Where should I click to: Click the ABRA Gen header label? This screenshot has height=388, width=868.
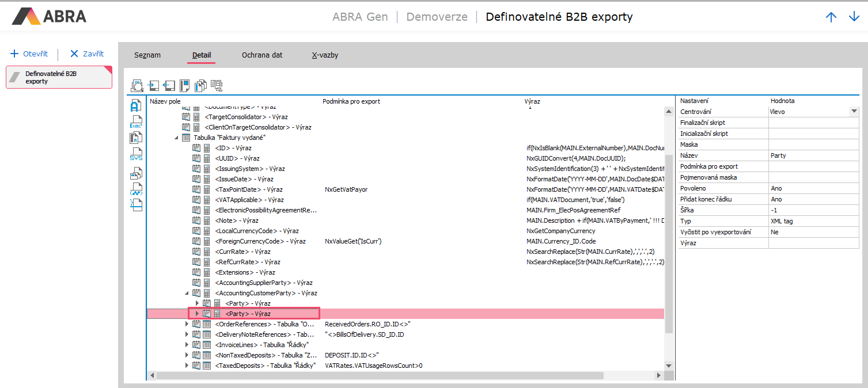(360, 17)
